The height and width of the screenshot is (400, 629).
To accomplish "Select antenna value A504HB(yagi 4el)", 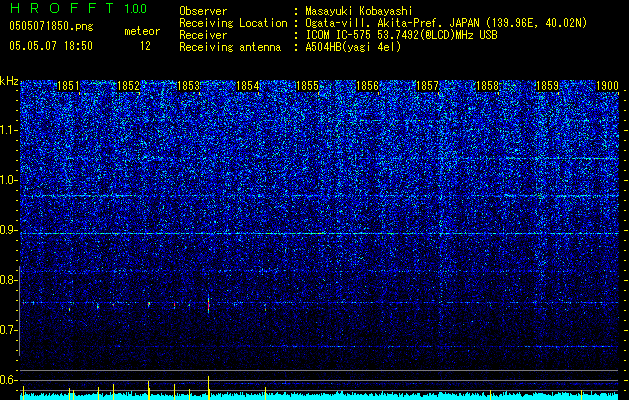I will (353, 47).
